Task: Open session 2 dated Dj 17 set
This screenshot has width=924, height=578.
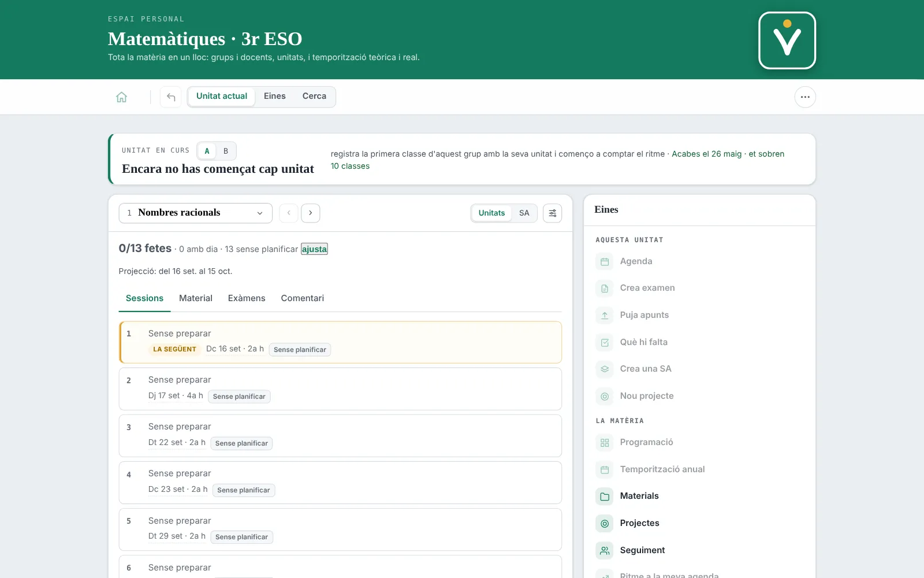Action: pyautogui.click(x=340, y=389)
